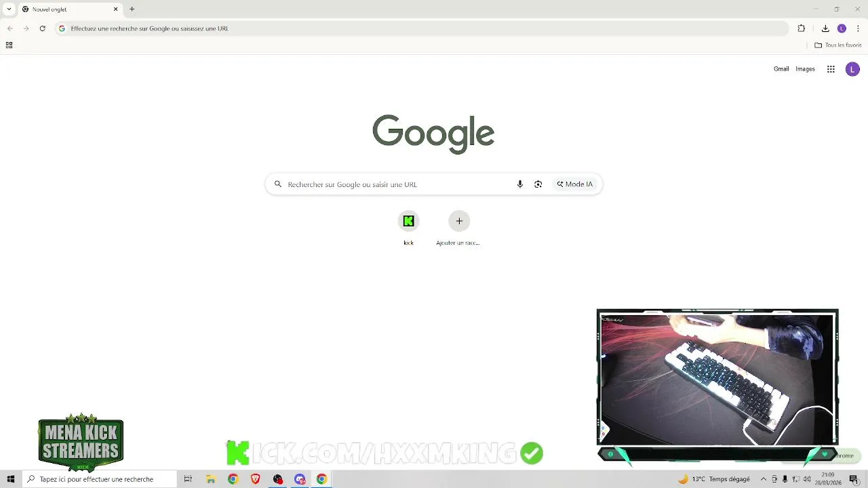868x488 pixels.
Task: Switch to the active Chrome taskbar icon
Action: [x=321, y=479]
